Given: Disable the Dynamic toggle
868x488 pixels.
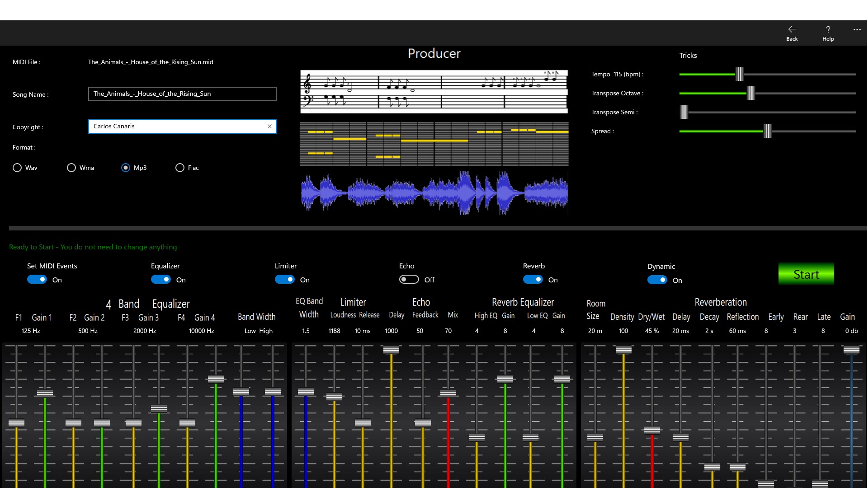Looking at the screenshot, I should pos(657,280).
